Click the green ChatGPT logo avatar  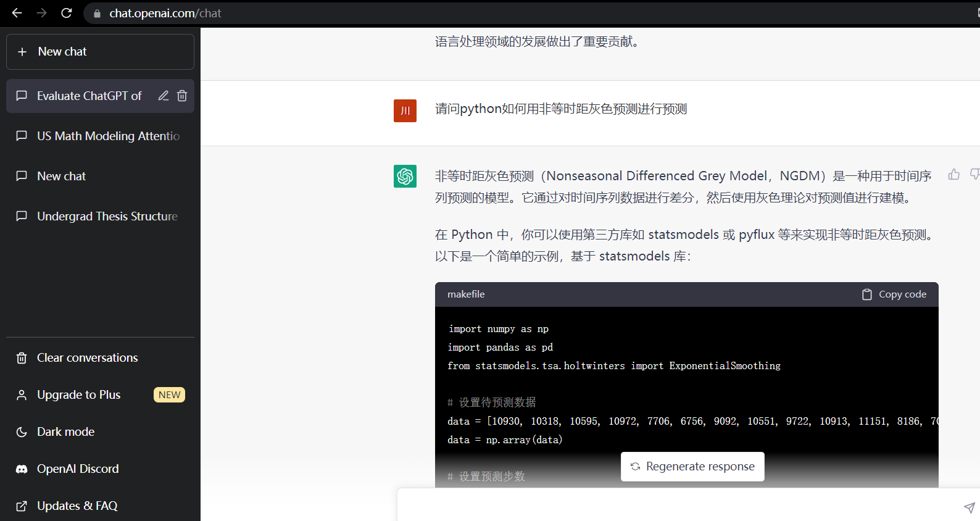point(405,176)
